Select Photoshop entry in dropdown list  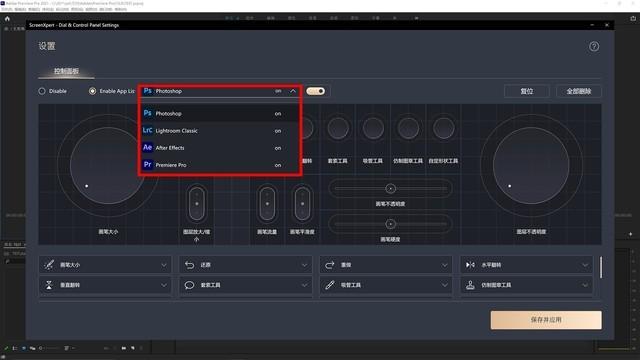click(220, 113)
